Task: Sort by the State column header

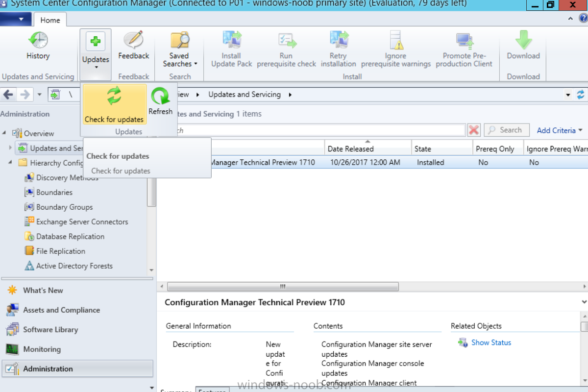Action: [442, 148]
